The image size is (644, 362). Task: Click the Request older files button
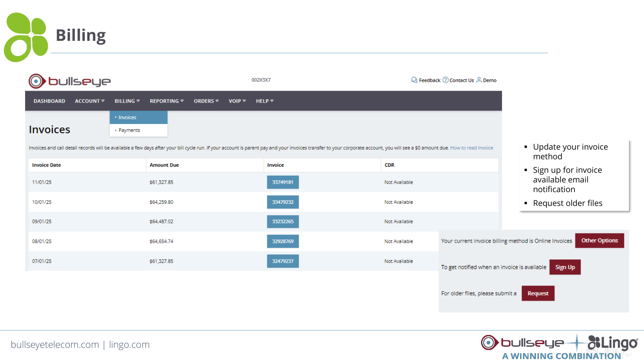pyautogui.click(x=538, y=293)
